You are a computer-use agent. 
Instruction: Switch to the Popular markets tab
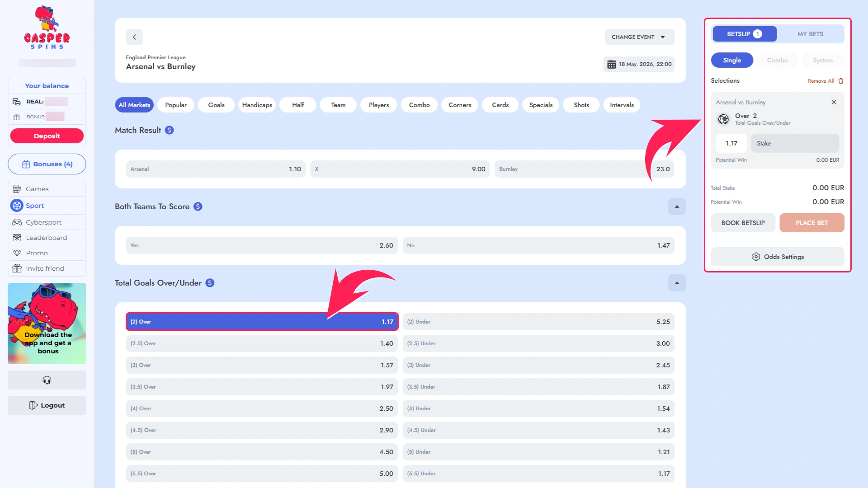(176, 105)
